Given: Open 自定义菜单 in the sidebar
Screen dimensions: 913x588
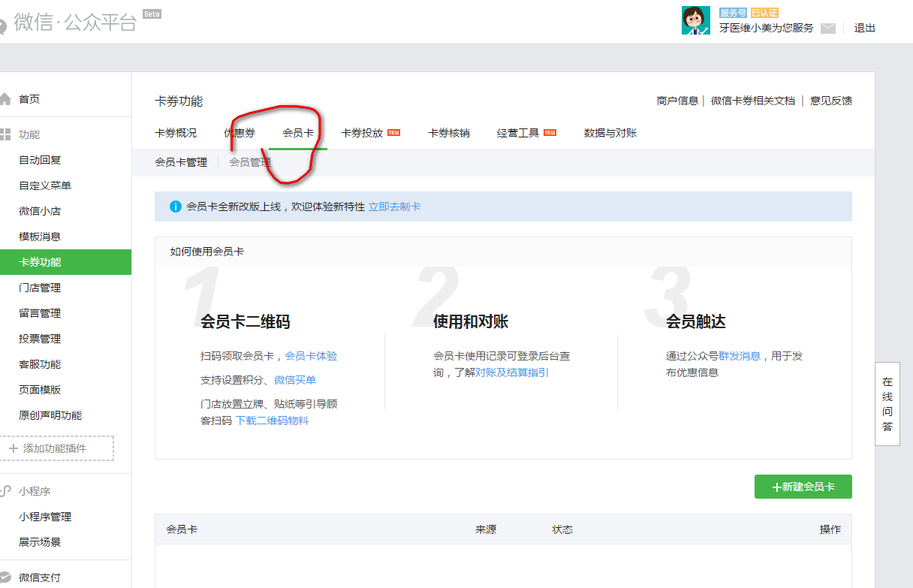Looking at the screenshot, I should pyautogui.click(x=45, y=185).
